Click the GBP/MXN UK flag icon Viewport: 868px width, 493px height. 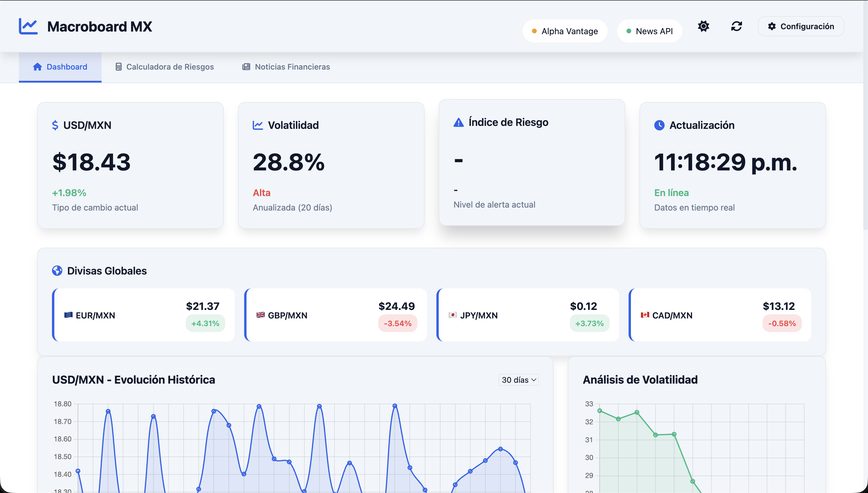(260, 315)
